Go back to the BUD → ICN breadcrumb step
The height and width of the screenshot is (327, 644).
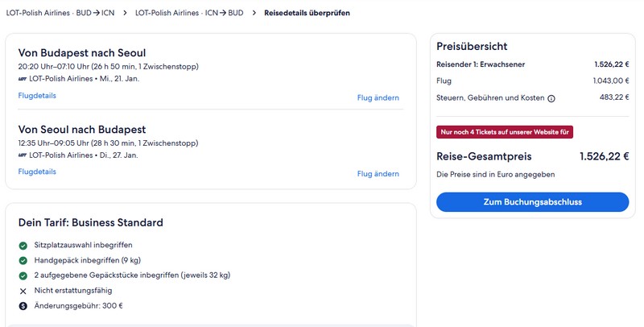click(x=60, y=14)
